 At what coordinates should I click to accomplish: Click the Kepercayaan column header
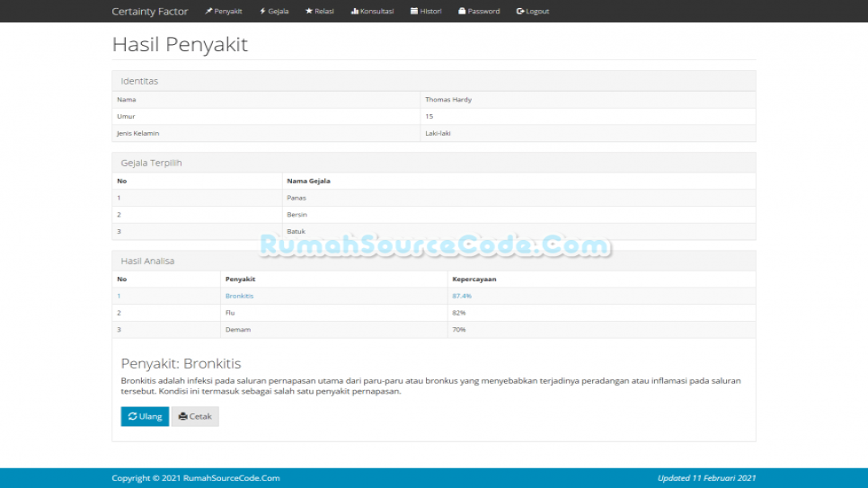point(474,279)
